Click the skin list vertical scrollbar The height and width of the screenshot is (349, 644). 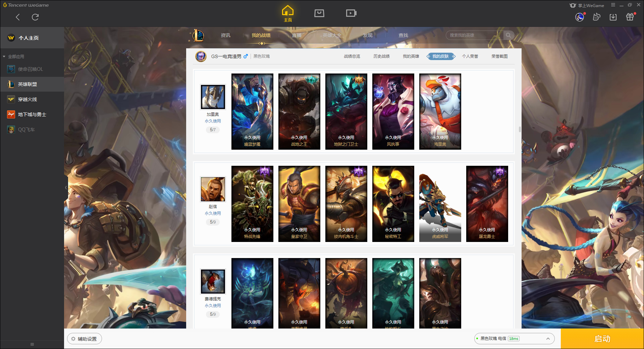(x=520, y=129)
